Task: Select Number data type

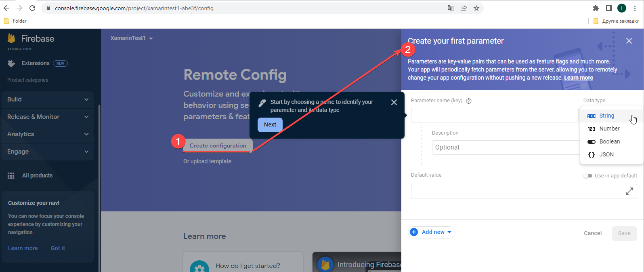Action: click(612, 129)
